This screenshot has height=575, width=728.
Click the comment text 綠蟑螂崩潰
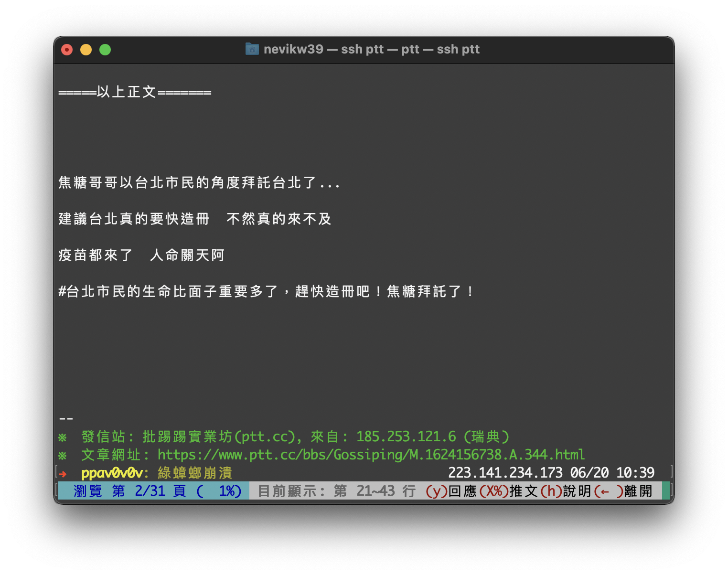(195, 473)
